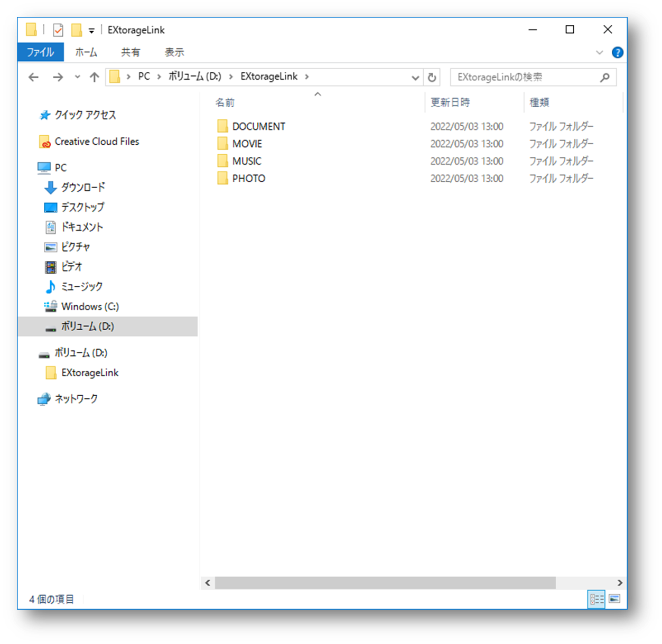662x644 pixels.
Task: Open the ファイル menu tab
Action: [41, 52]
